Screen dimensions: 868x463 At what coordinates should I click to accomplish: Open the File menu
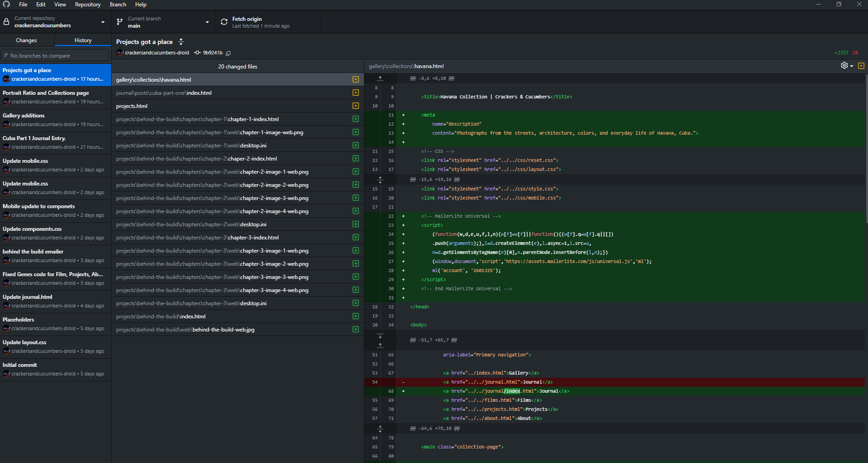point(23,5)
